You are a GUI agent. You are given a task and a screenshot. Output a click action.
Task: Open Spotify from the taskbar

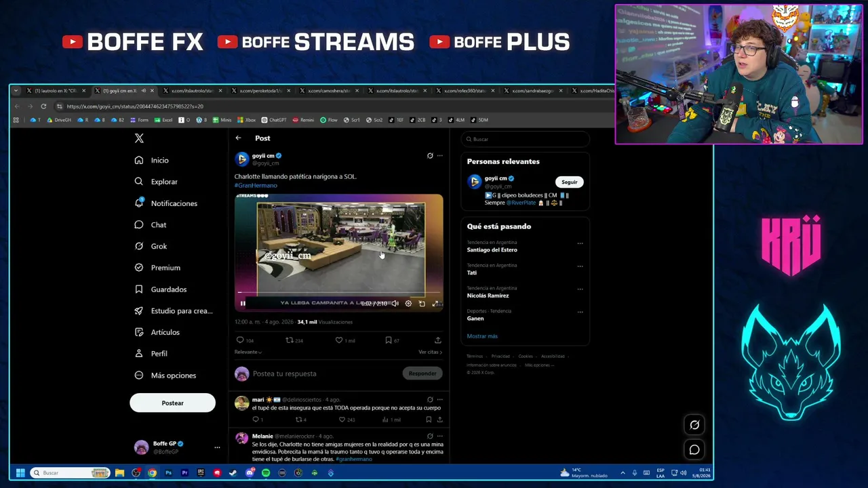point(266,473)
